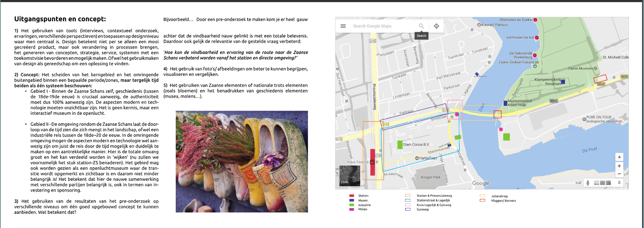Screen dimensions: 644x228
Task: Click the 'Uitgangspunten en concept:' heading
Action: 60,19
